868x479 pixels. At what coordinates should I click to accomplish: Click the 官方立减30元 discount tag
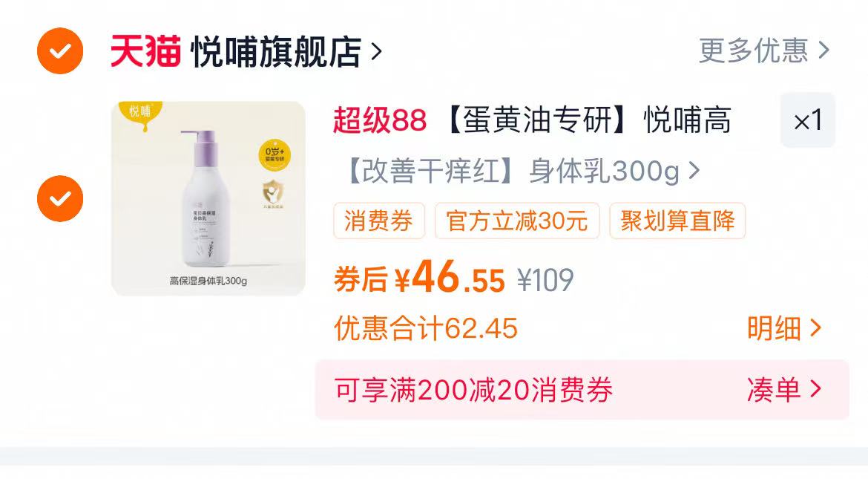[517, 221]
